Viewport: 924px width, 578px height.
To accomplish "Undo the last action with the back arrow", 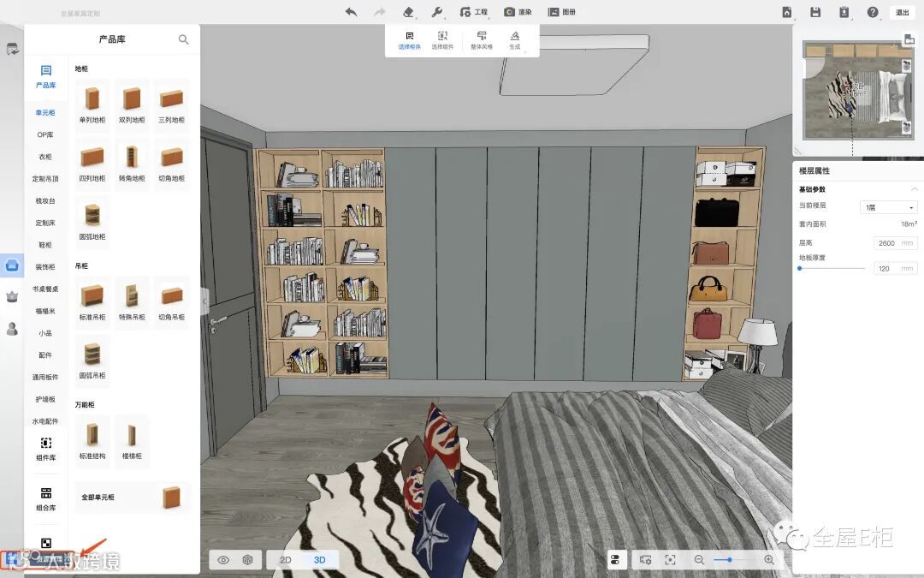I will (352, 12).
